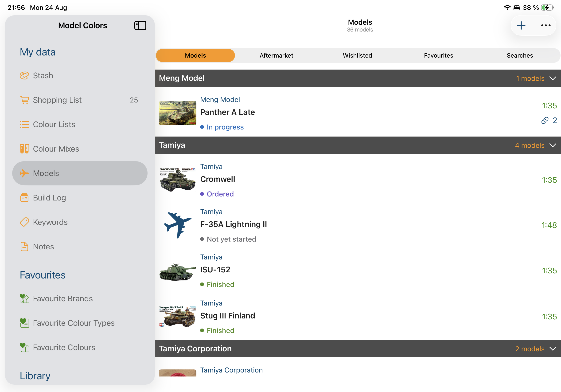The height and width of the screenshot is (392, 561).
Task: Click the 1:35 scale on Cromwell
Action: pyautogui.click(x=549, y=180)
